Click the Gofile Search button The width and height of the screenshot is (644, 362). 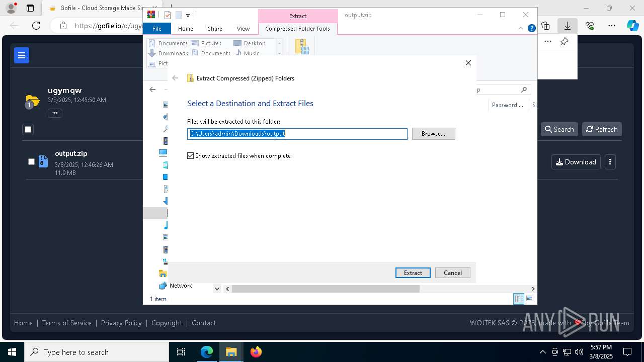[559, 129]
